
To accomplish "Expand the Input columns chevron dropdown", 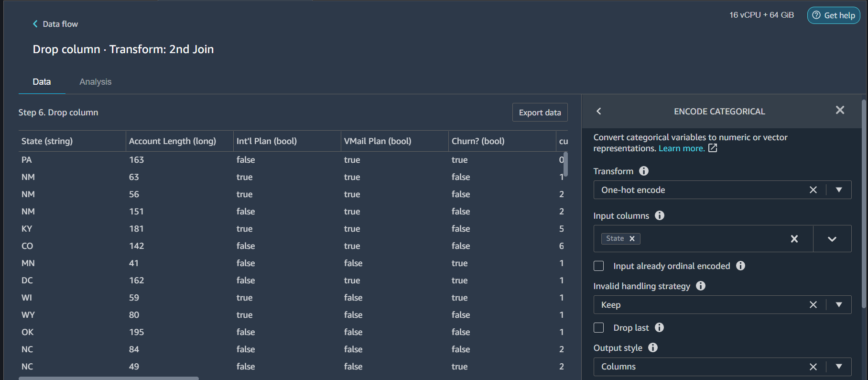I will [x=832, y=239].
